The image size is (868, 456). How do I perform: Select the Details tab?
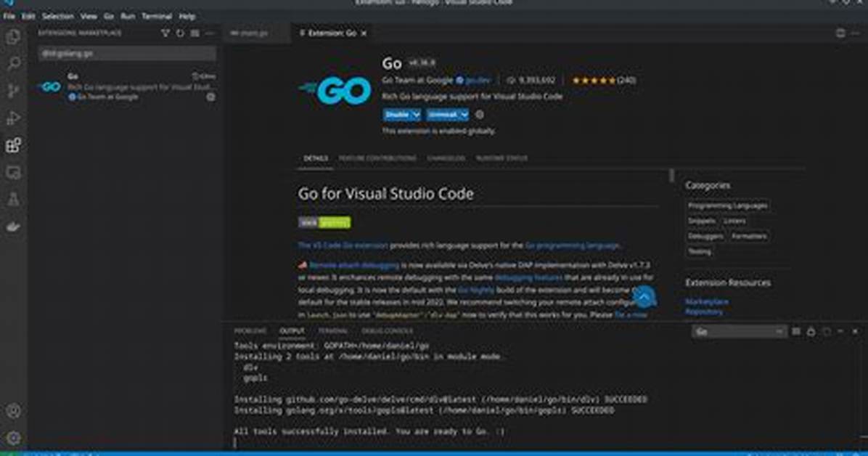click(316, 158)
